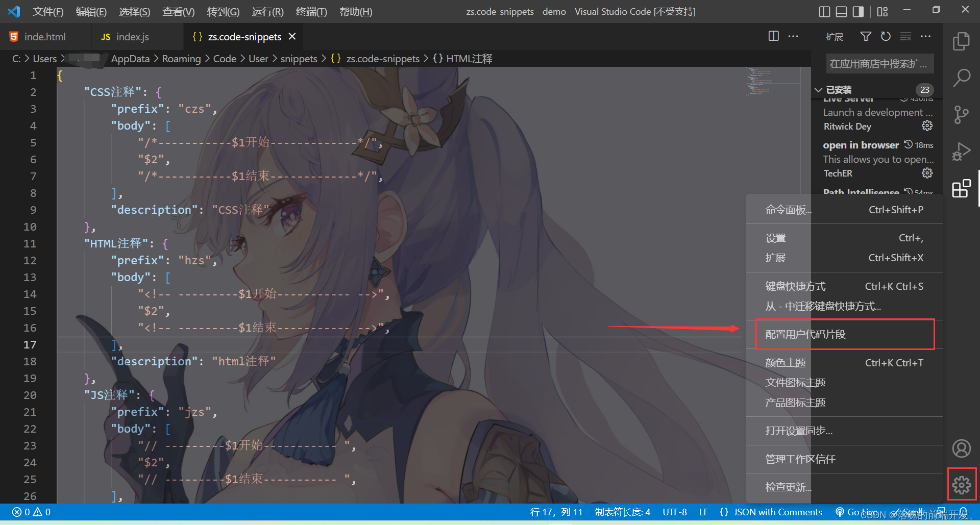The width and height of the screenshot is (980, 525).
Task: Select 扩展 in the gear menu
Action: click(x=844, y=258)
